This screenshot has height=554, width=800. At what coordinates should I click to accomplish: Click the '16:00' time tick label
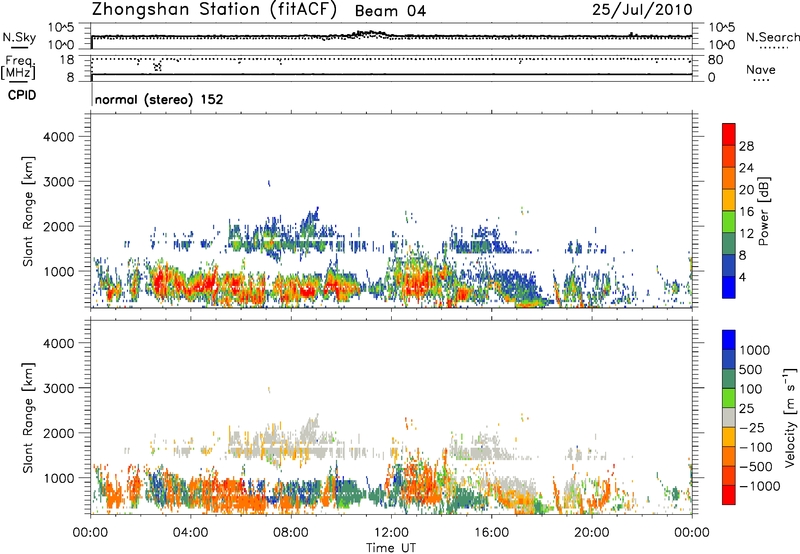tap(491, 533)
